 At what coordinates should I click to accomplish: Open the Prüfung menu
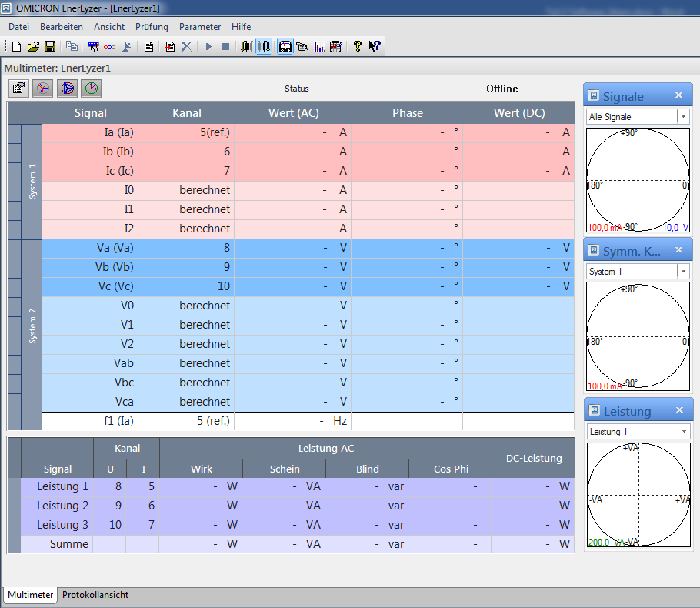click(152, 27)
